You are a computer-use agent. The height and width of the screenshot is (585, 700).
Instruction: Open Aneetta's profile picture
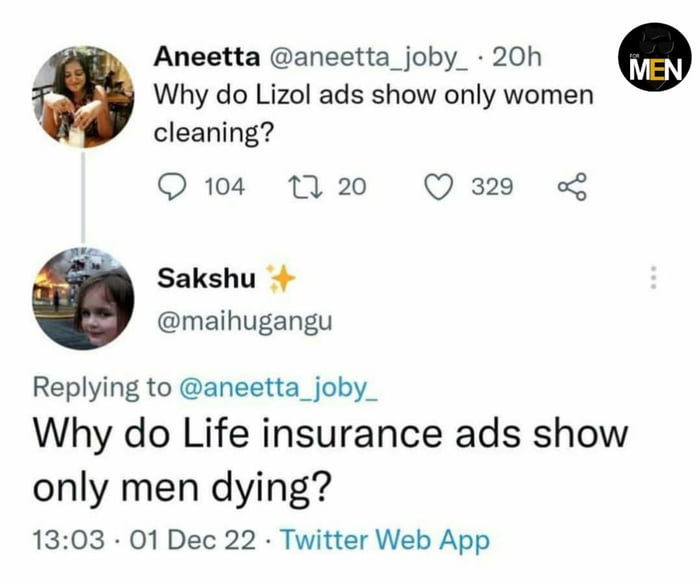coord(82,97)
